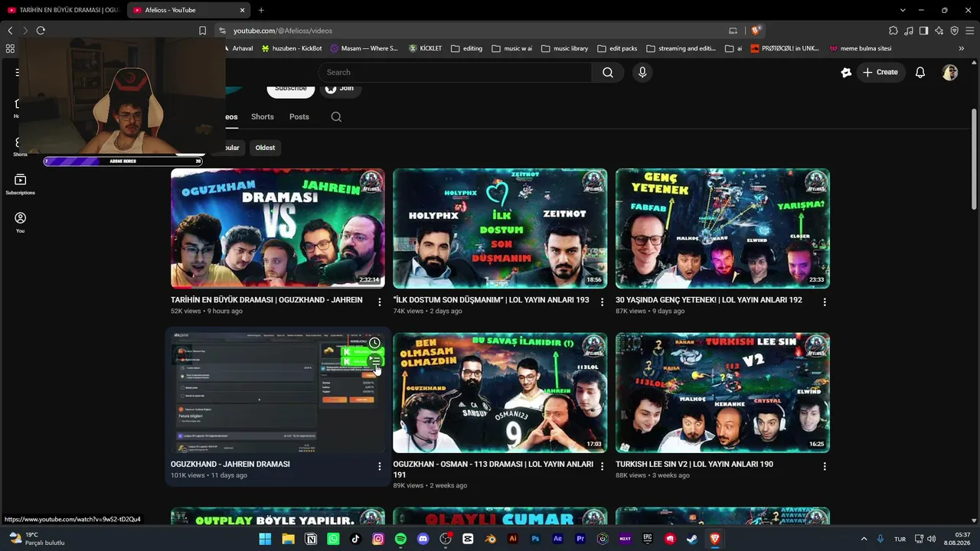980x551 pixels.
Task: Open WhatsApp from the taskbar
Action: [333, 539]
